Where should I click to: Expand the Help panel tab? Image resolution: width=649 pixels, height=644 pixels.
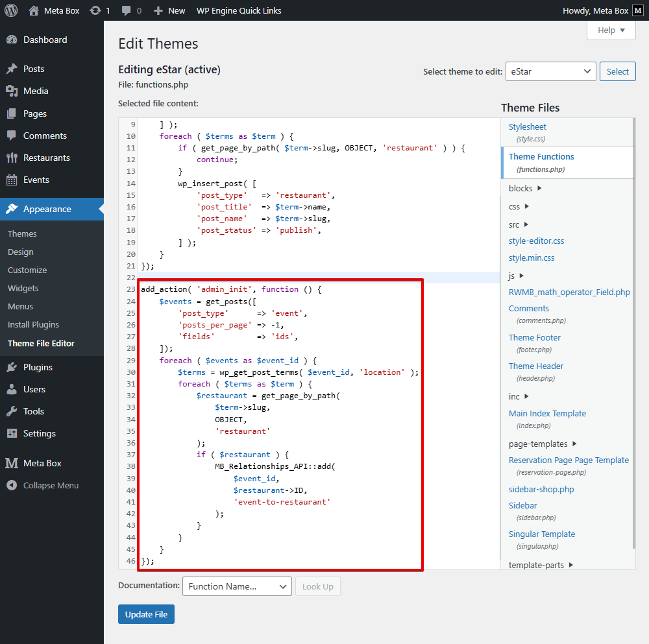(x=611, y=30)
